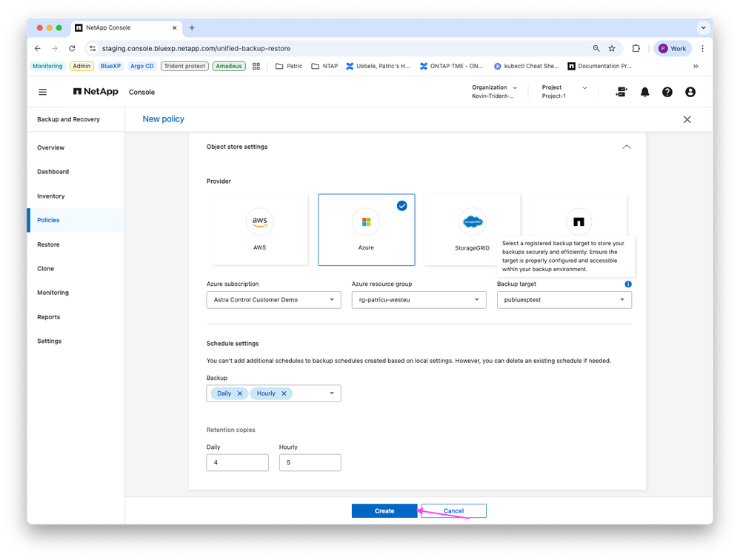The width and height of the screenshot is (740, 560).
Task: Close the New policy panel
Action: point(687,119)
